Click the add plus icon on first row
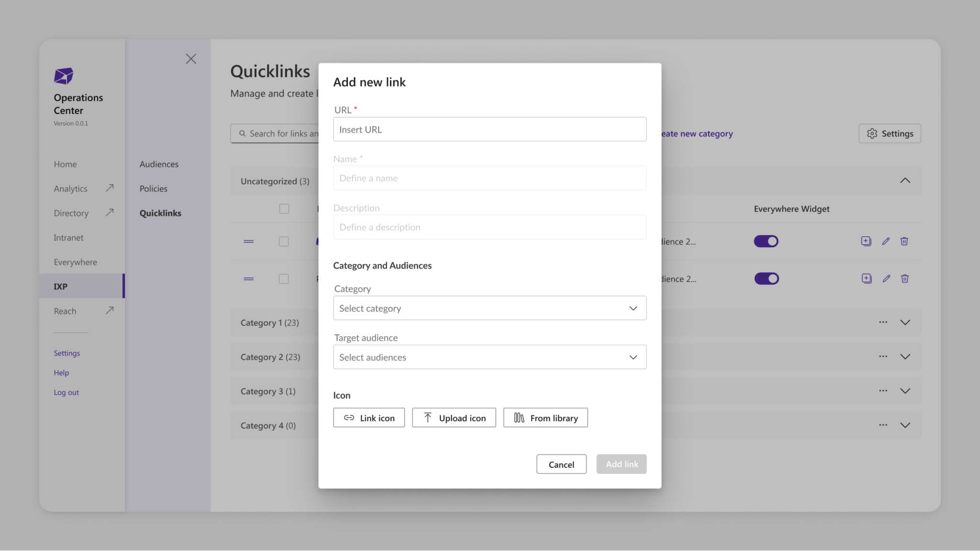The image size is (980, 551). click(866, 241)
